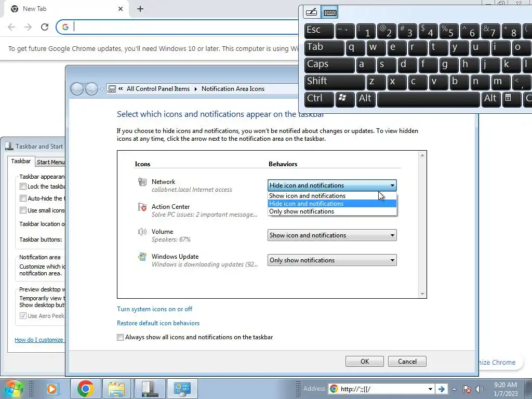Open Windows Media Player from taskbar
The width and height of the screenshot is (532, 399).
coord(53,389)
